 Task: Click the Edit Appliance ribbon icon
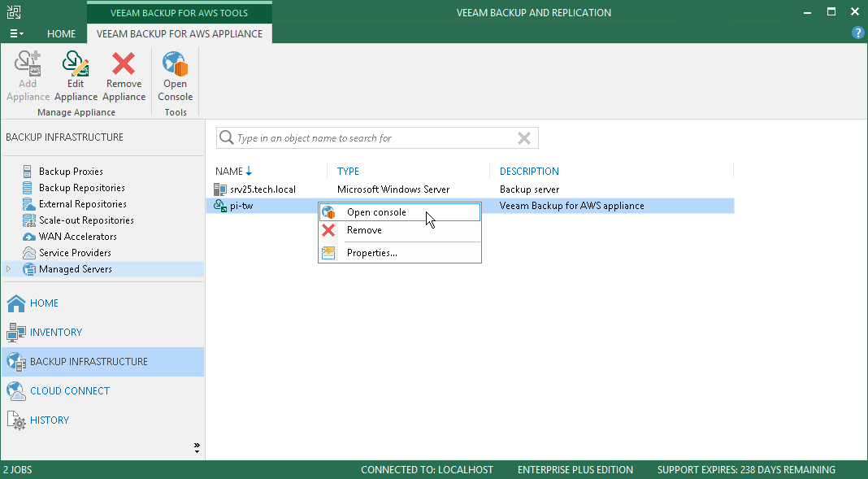coord(76,63)
